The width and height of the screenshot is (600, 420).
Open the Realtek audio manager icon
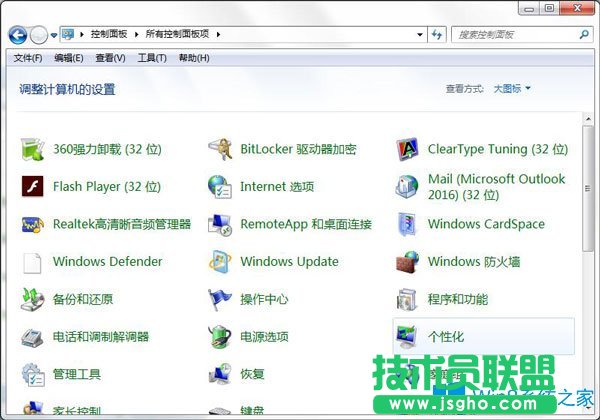tap(33, 225)
